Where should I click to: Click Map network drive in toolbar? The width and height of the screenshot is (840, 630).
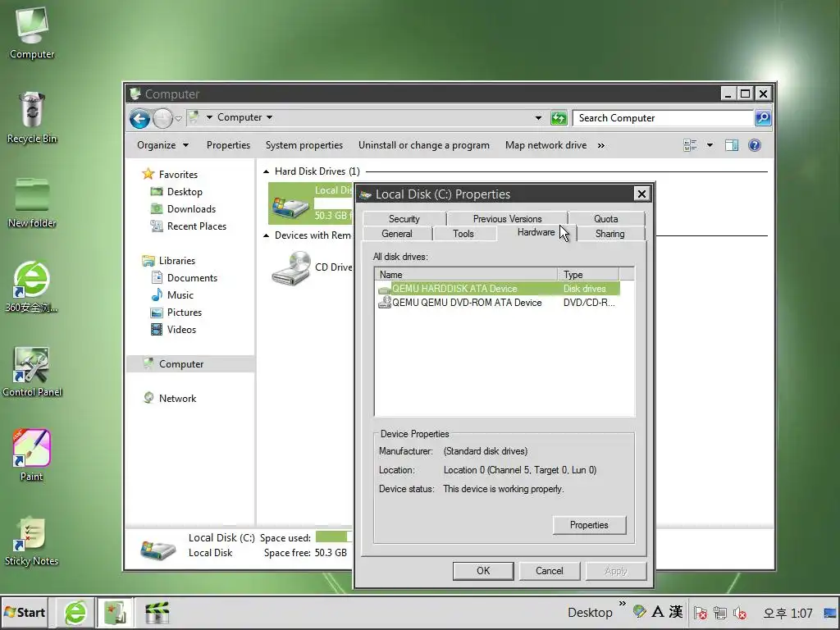click(546, 145)
